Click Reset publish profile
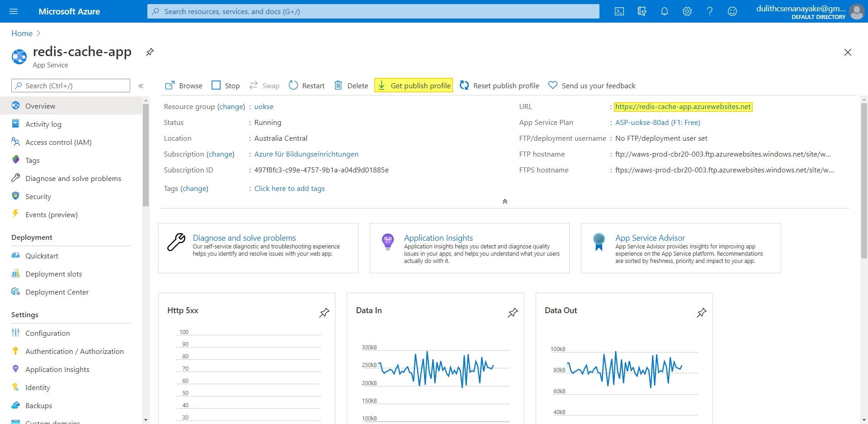 coord(500,86)
